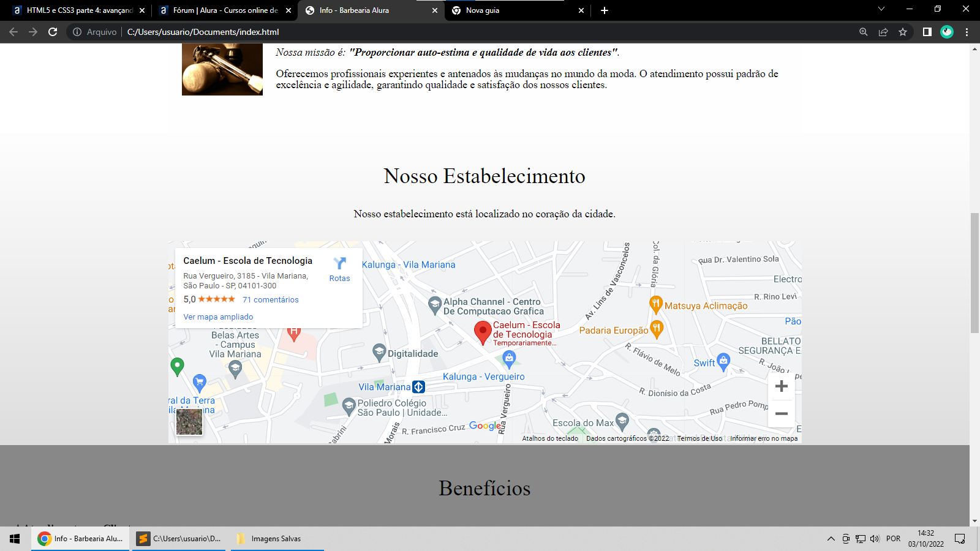Select Padaria Europão restaurant marker
This screenshot has width=980, height=551.
coord(657,329)
